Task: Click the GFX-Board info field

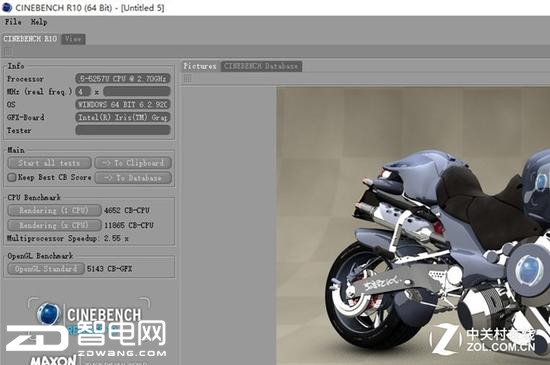Action: point(123,117)
